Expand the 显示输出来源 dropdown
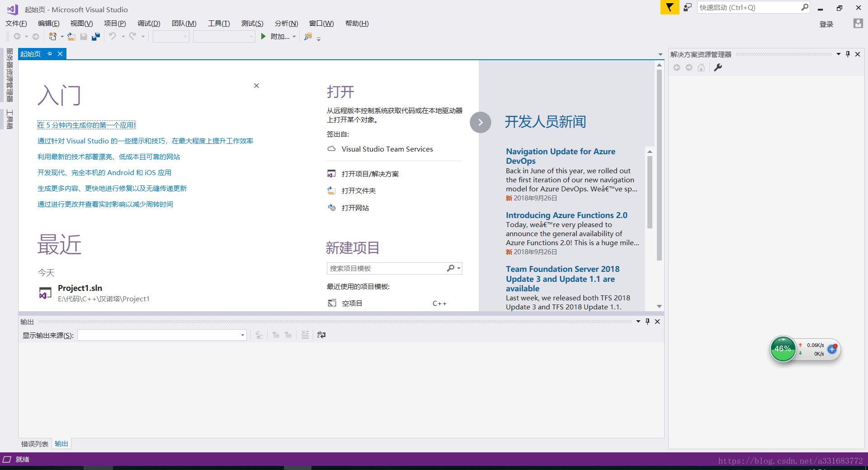This screenshot has width=868, height=470. coord(242,335)
